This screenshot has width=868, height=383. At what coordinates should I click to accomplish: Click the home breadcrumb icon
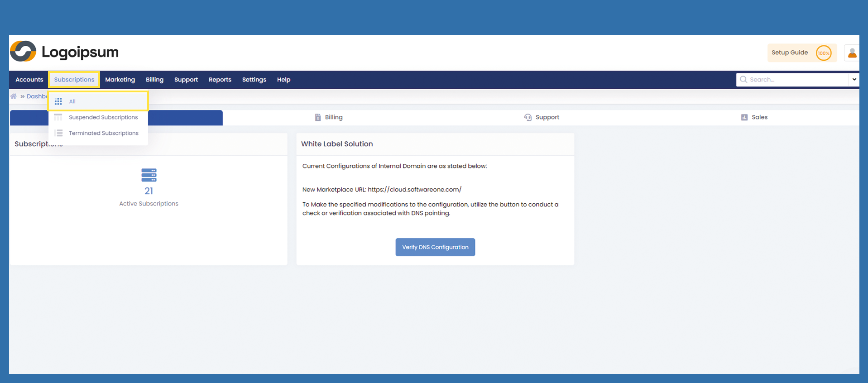(x=14, y=96)
